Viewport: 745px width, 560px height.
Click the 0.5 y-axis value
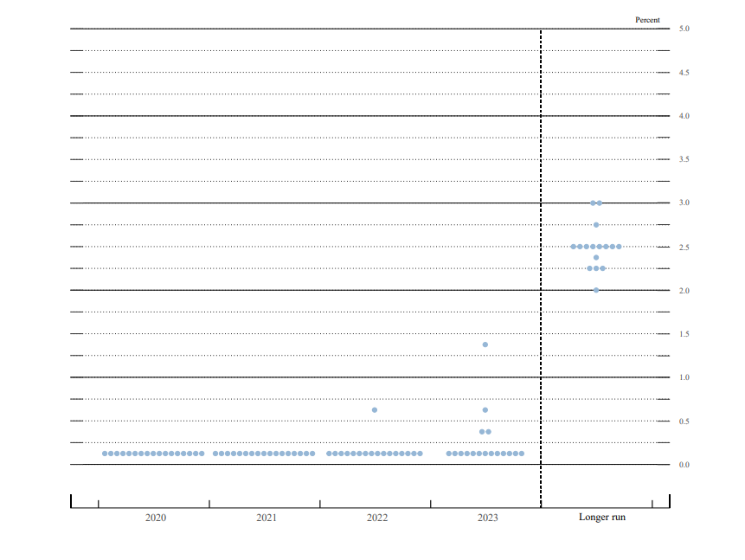pyautogui.click(x=684, y=422)
